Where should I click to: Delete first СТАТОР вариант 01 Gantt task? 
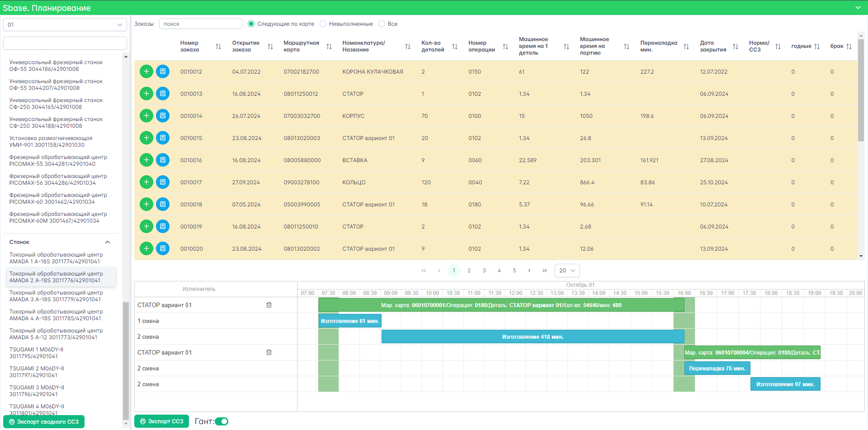[269, 305]
